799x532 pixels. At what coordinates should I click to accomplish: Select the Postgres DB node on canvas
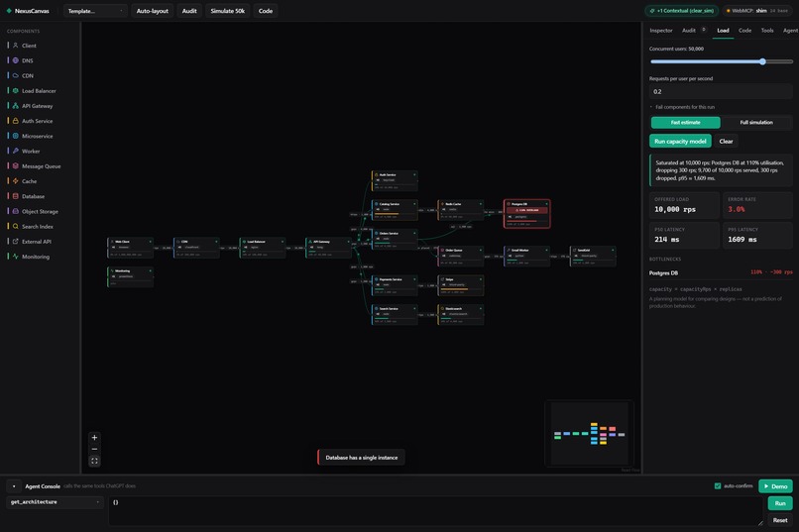[x=527, y=213]
